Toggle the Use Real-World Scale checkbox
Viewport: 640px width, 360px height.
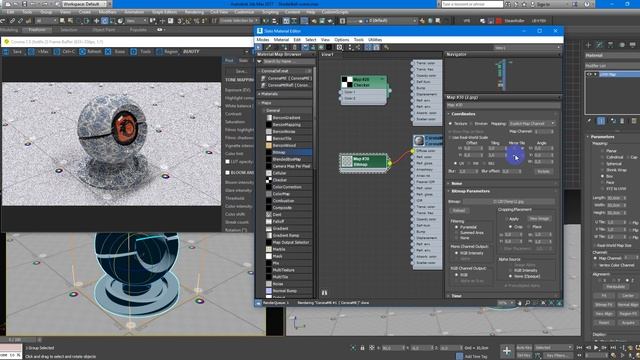tap(451, 138)
